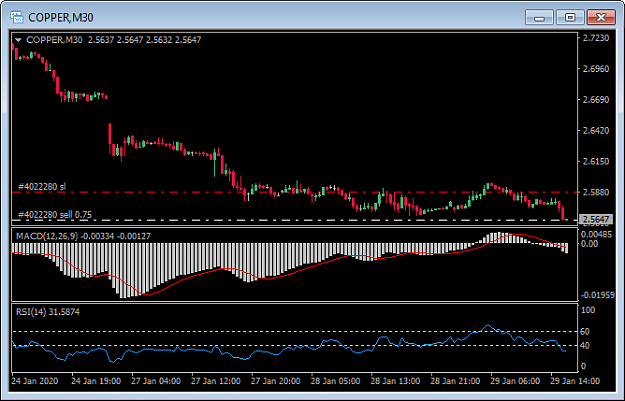
Task: Click the MACD scale value 0.00485
Action: coord(596,234)
